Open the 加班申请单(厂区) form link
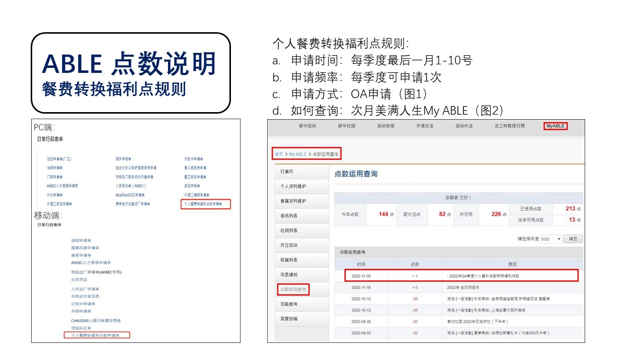Image resolution: width=644 pixels, height=362 pixels. 59,159
